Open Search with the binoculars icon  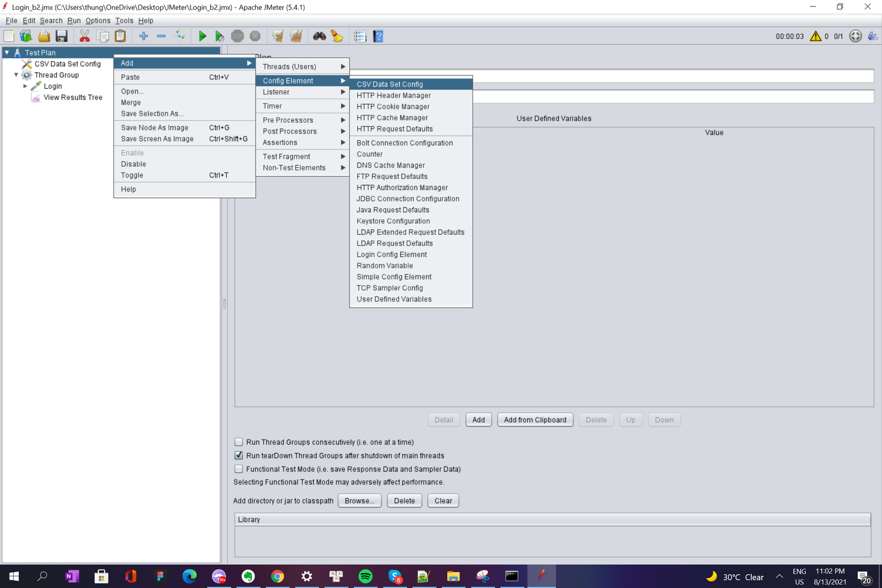click(319, 36)
